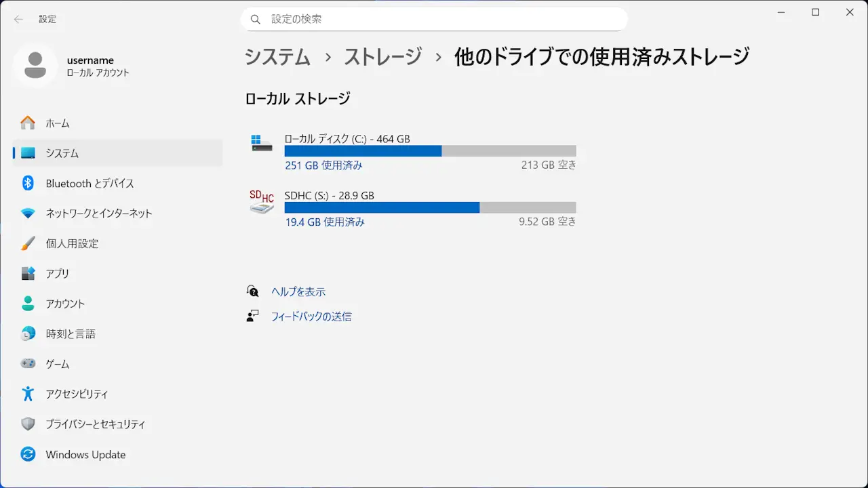Navigate to ストレージ breadcrumb
Image resolution: width=868 pixels, height=488 pixels.
(382, 57)
